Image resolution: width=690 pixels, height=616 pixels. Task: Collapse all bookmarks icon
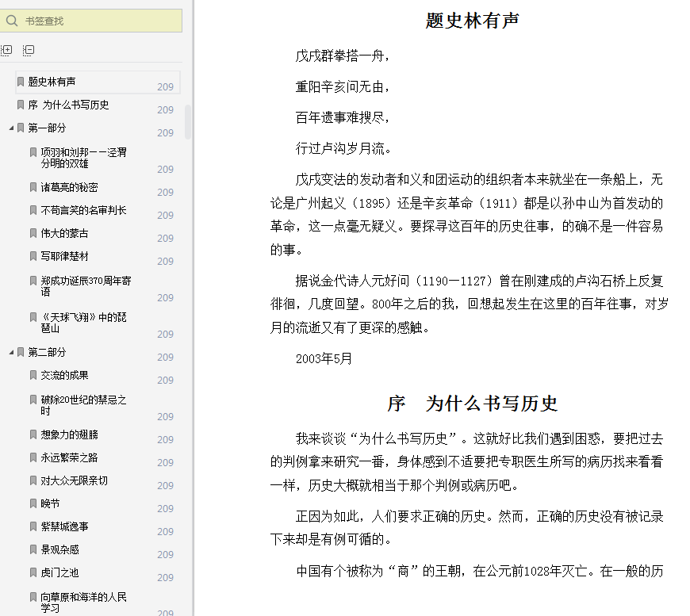click(29, 50)
